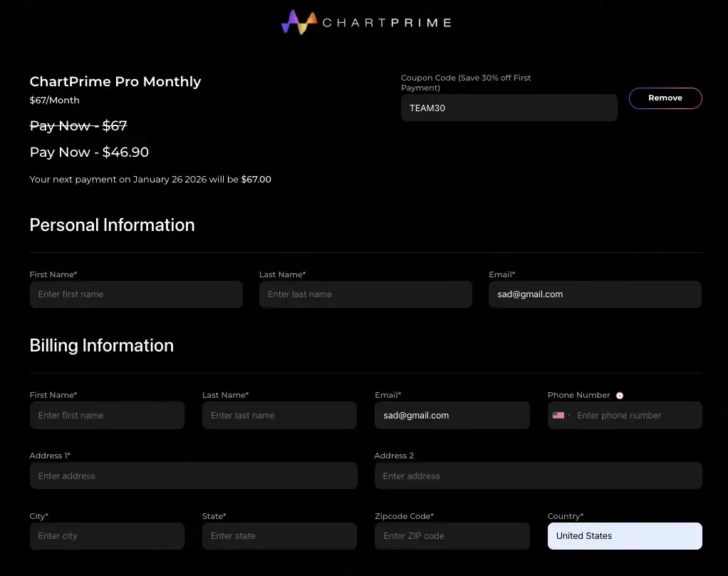Select the State input field
728x576 pixels.
[279, 536]
